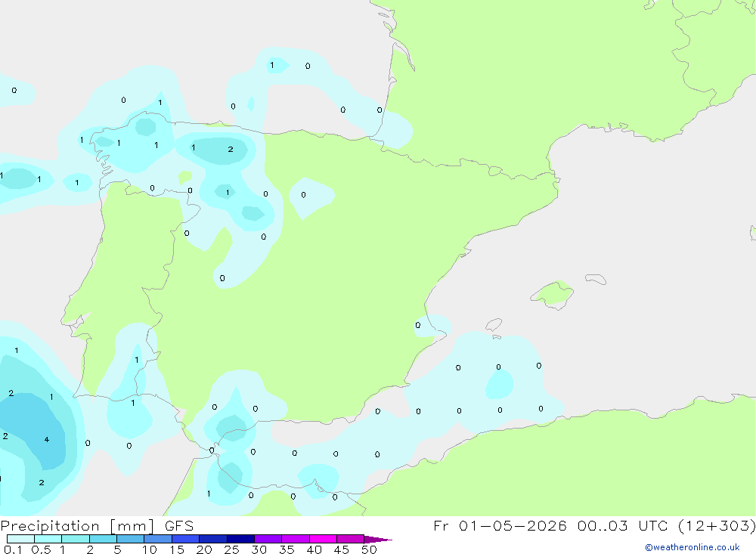Click the legend label '30'
Screen dimensions: 756x554
pyautogui.click(x=259, y=549)
